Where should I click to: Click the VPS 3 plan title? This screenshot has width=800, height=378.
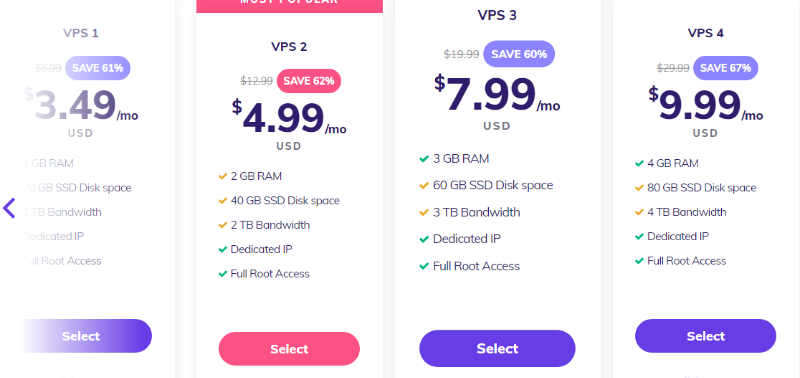pos(497,15)
